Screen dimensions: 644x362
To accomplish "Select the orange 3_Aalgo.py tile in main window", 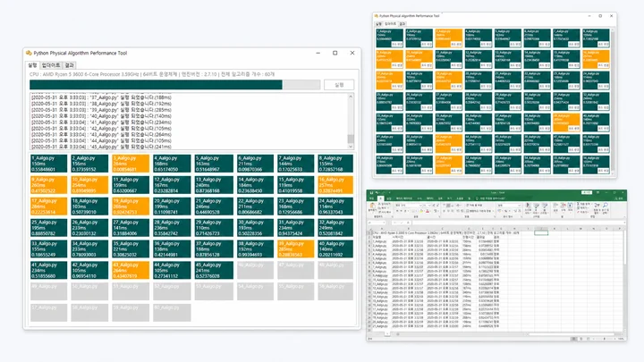I will tap(131, 164).
